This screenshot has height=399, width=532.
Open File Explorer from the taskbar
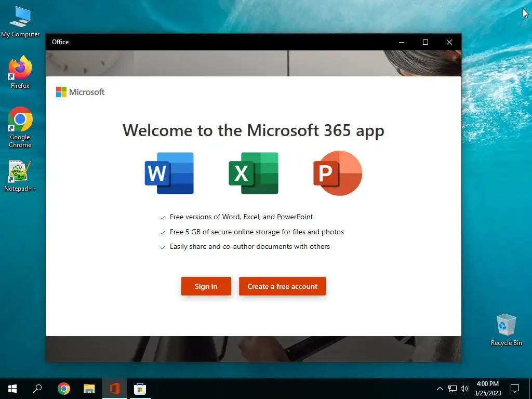89,389
